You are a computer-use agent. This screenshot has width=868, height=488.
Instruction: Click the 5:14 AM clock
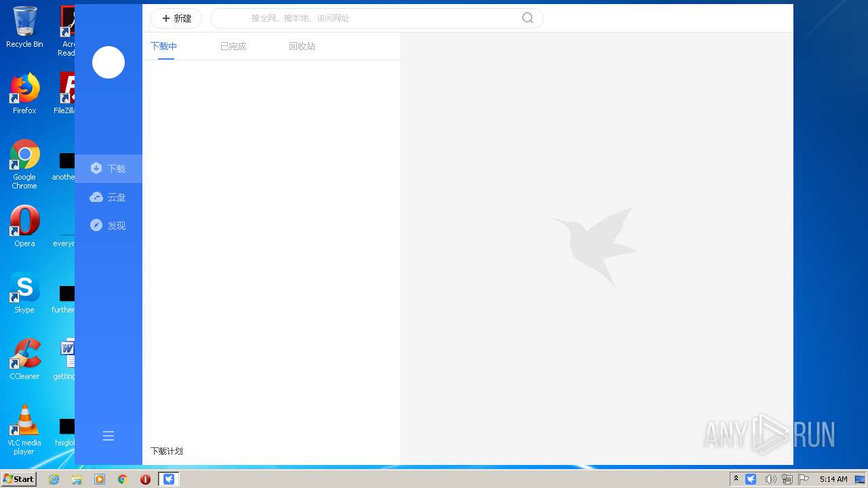point(833,479)
